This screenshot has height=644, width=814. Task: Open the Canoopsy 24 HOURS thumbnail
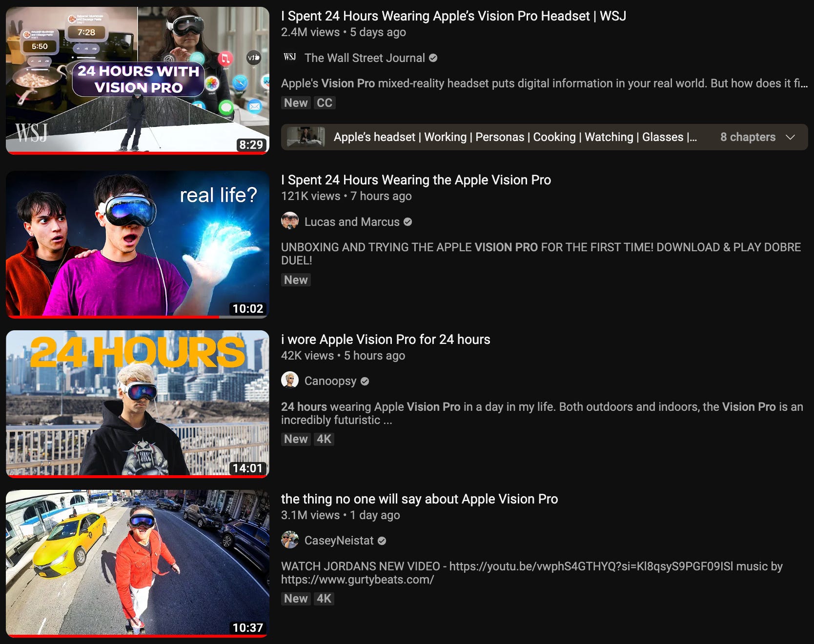coord(137,404)
